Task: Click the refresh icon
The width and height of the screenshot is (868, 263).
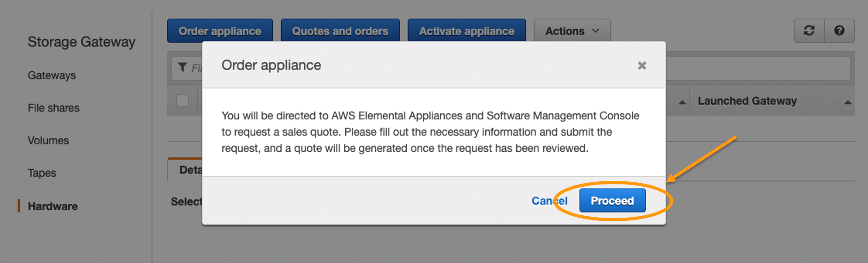Action: coord(808,31)
